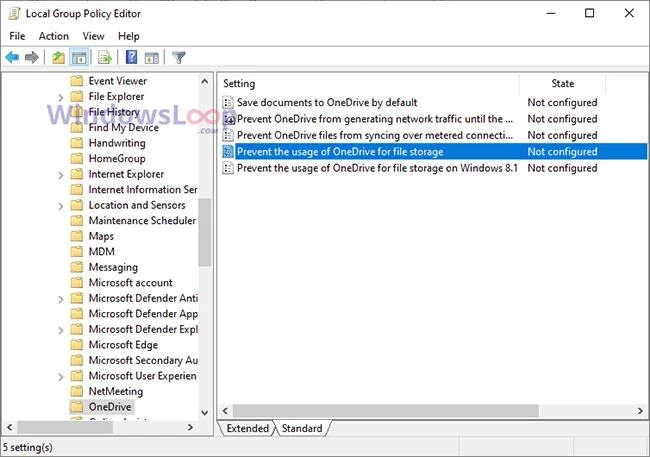This screenshot has height=457, width=650.
Task: Sort by the Setting column header
Action: pyautogui.click(x=368, y=83)
